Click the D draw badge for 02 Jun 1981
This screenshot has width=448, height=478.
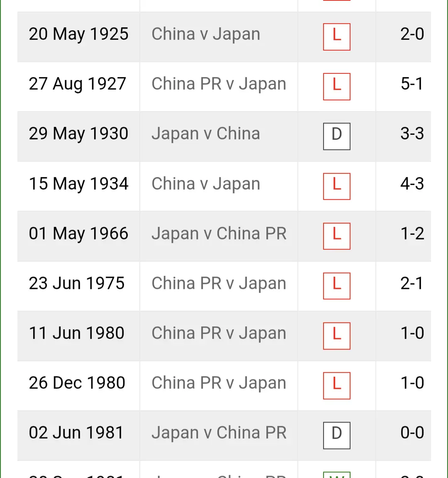pyautogui.click(x=336, y=435)
